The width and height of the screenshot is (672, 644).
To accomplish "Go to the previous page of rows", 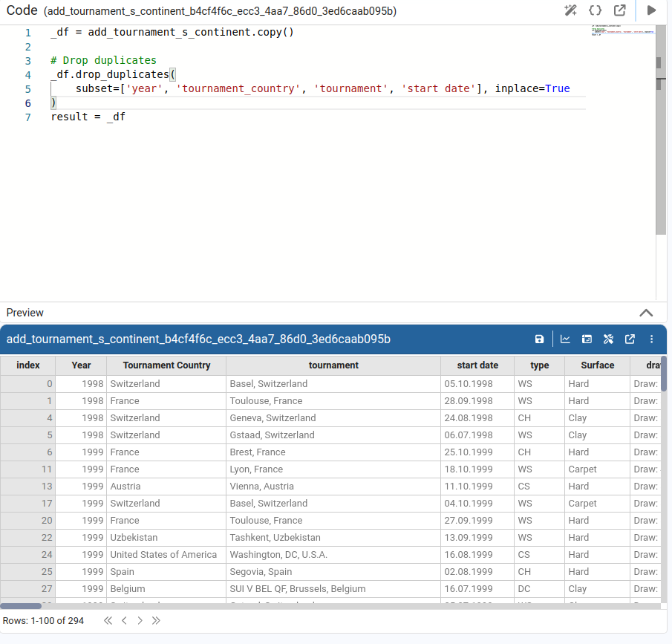I will tap(124, 620).
